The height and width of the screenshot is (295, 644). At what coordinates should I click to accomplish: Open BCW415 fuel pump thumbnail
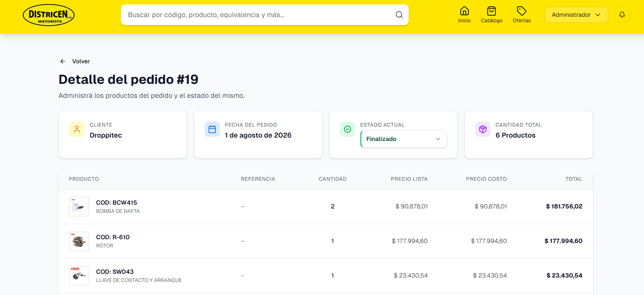pyautogui.click(x=79, y=207)
